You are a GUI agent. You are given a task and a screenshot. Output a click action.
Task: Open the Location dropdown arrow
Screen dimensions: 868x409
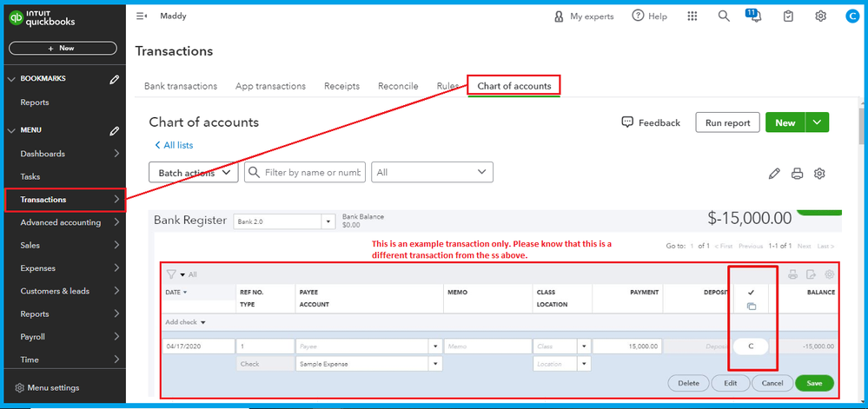tap(585, 364)
